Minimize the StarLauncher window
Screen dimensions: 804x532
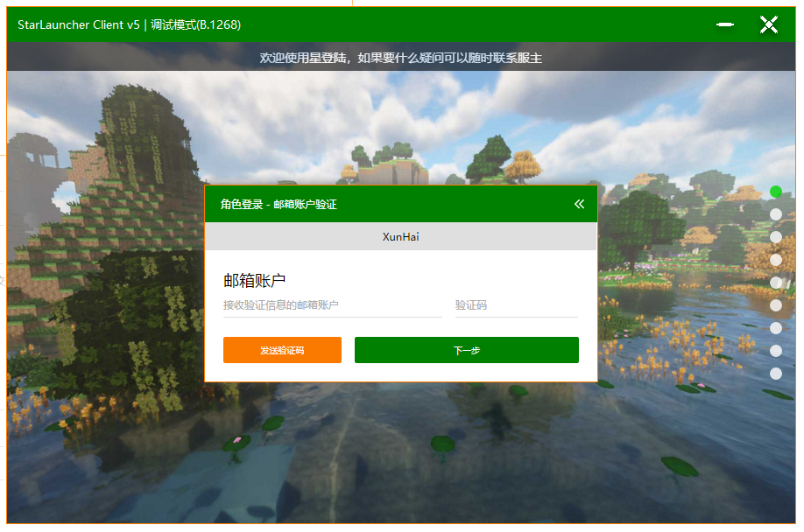[x=725, y=24]
